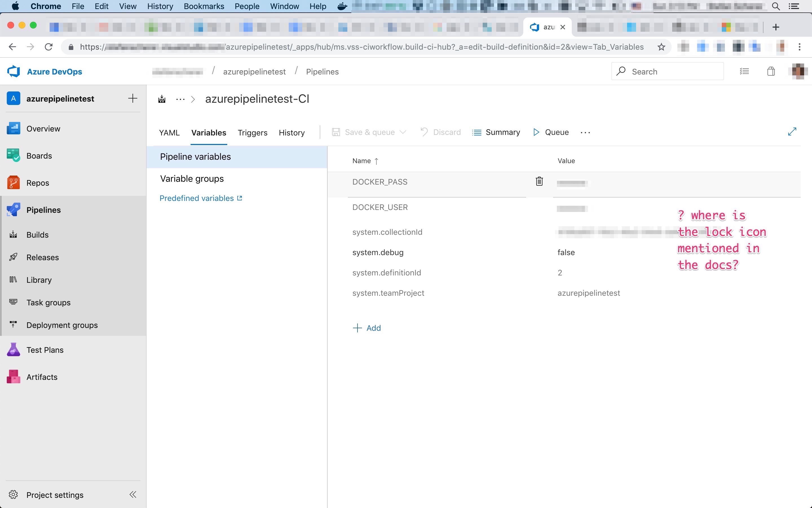Click the azurepipelinetest project title in sidebar
This screenshot has height=508, width=812.
tap(60, 99)
